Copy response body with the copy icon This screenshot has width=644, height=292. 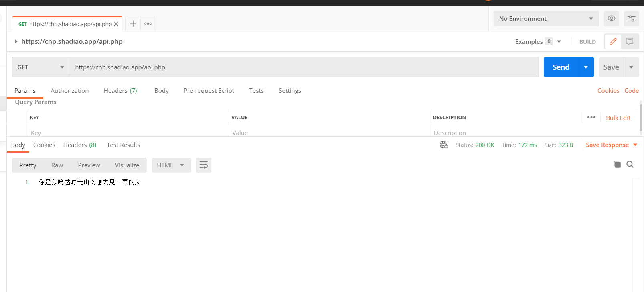point(617,164)
